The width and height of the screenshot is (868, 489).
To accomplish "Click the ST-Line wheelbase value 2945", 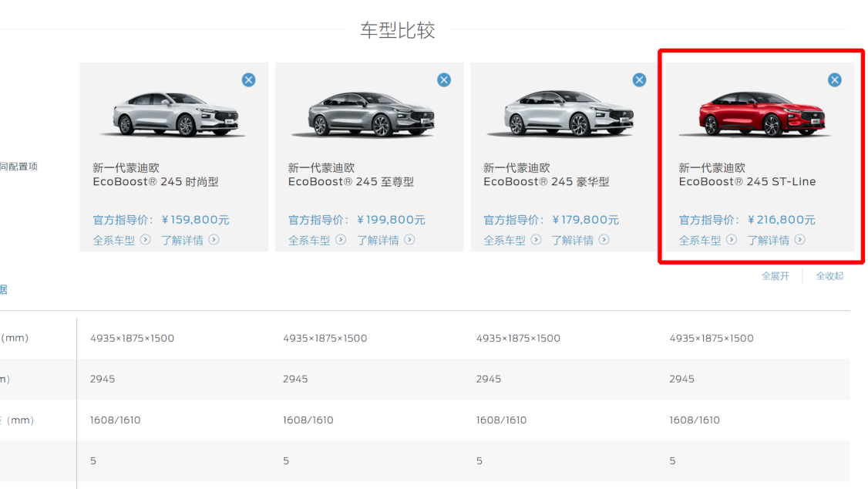I will 681,379.
